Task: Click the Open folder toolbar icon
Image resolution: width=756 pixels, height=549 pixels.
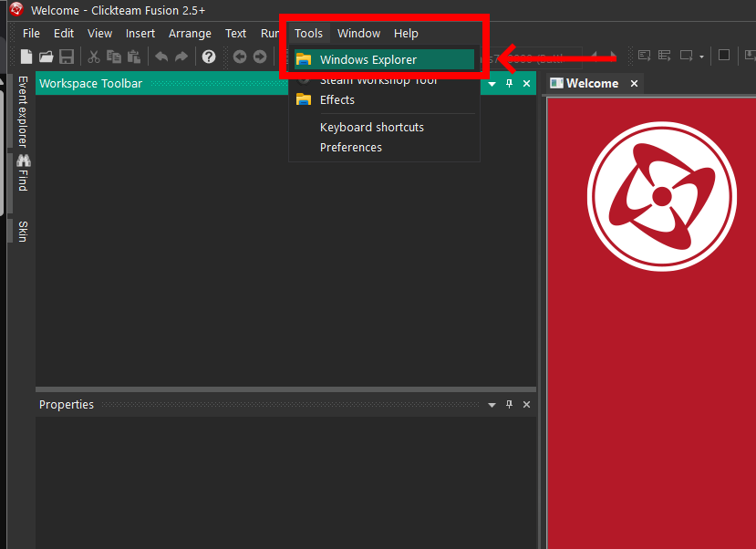Action: click(47, 57)
